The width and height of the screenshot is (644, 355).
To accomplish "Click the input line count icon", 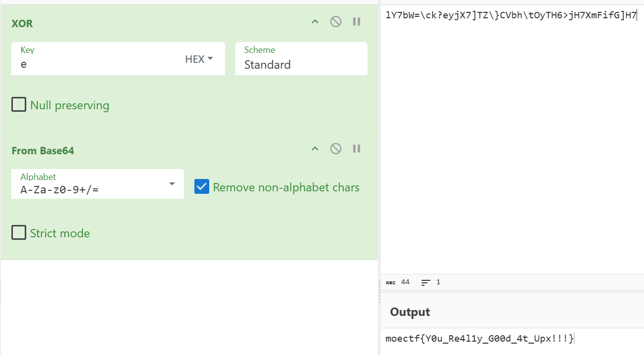I will point(426,282).
